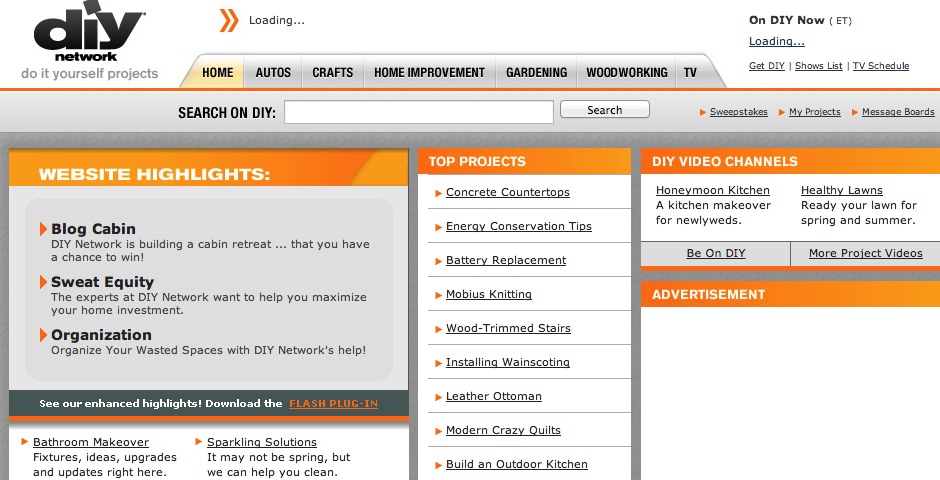Open the Healthy Lawns video channel
The image size is (940, 480).
[x=842, y=190]
